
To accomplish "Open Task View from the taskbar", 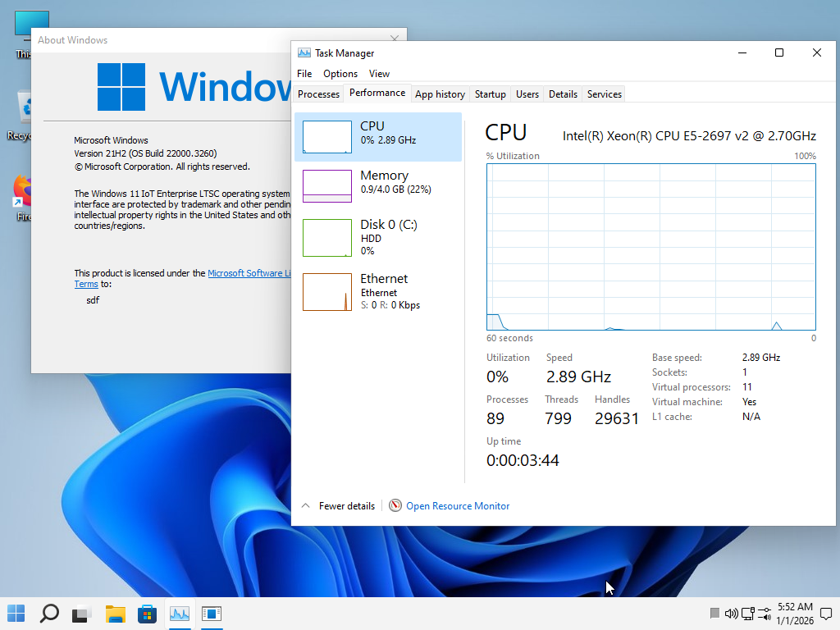I will pos(81,614).
